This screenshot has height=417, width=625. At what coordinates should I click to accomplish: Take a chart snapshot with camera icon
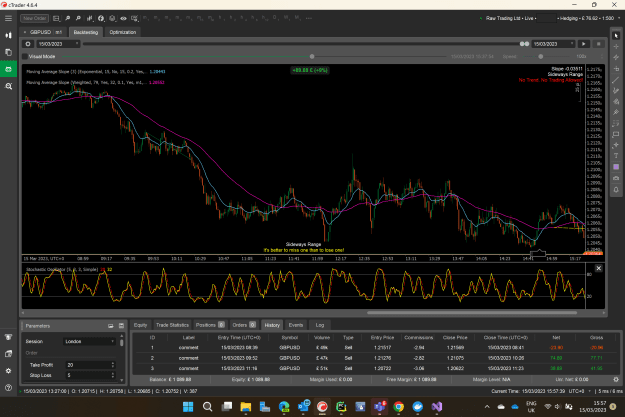pyautogui.click(x=616, y=178)
